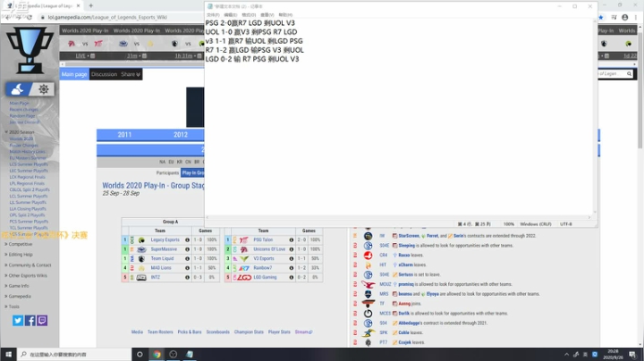The height and width of the screenshot is (361, 644).
Task: Click the info icon beside PSG Talon
Action: pos(292,240)
